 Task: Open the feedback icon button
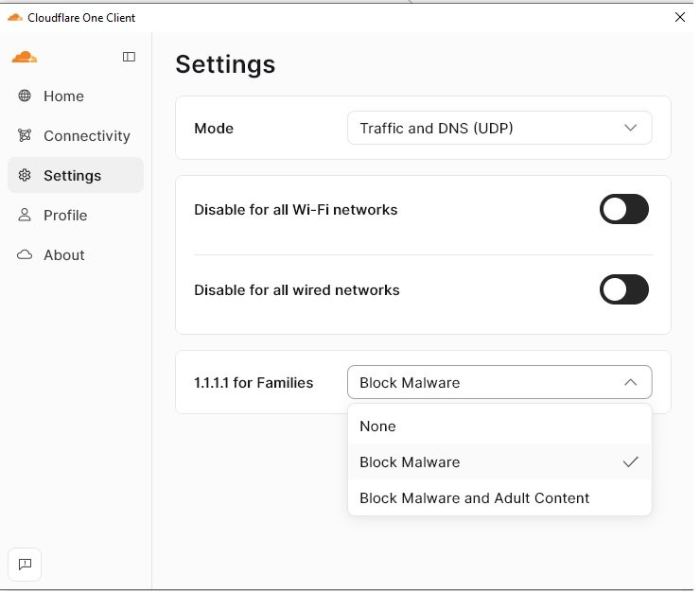(25, 564)
